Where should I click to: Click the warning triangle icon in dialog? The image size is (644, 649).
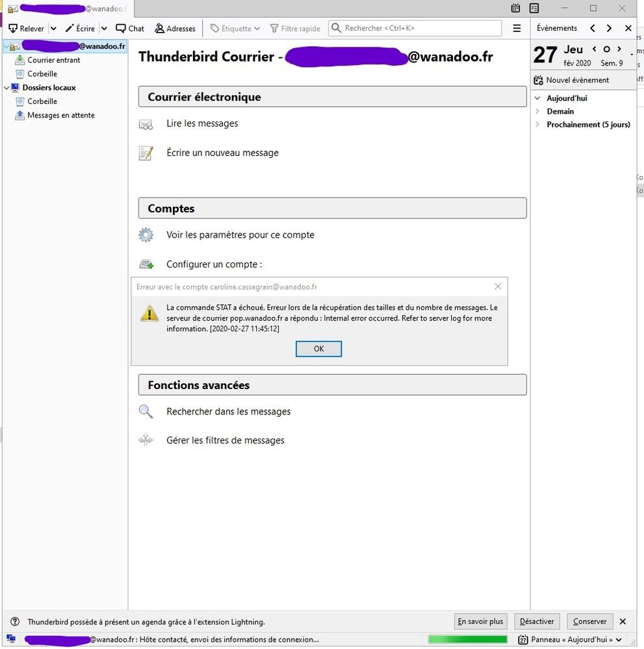coord(149,313)
